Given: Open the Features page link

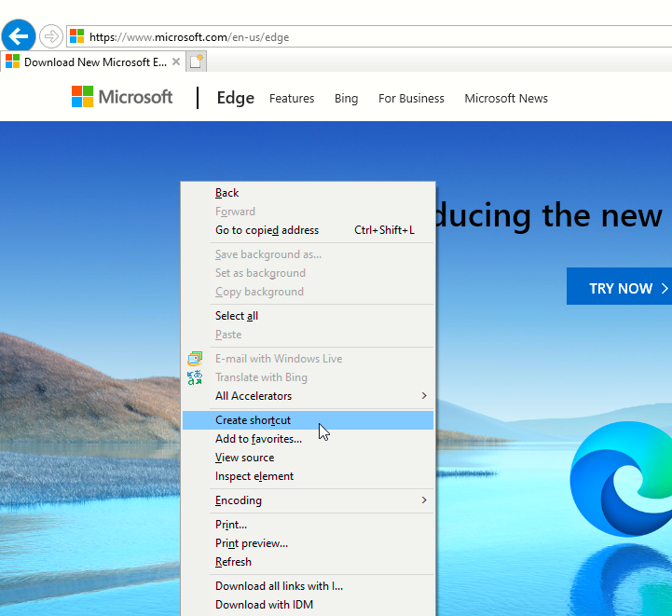Looking at the screenshot, I should 292,98.
